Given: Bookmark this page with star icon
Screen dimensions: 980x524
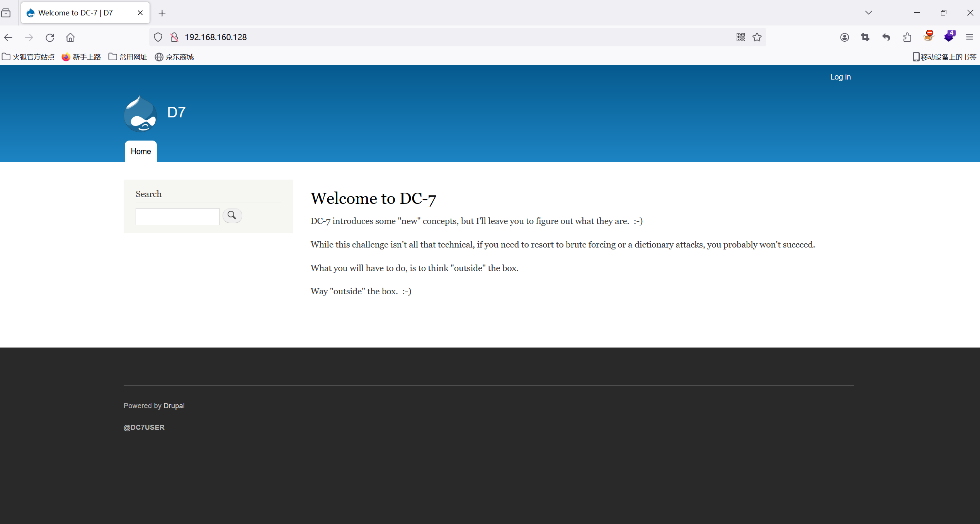Looking at the screenshot, I should pyautogui.click(x=757, y=37).
